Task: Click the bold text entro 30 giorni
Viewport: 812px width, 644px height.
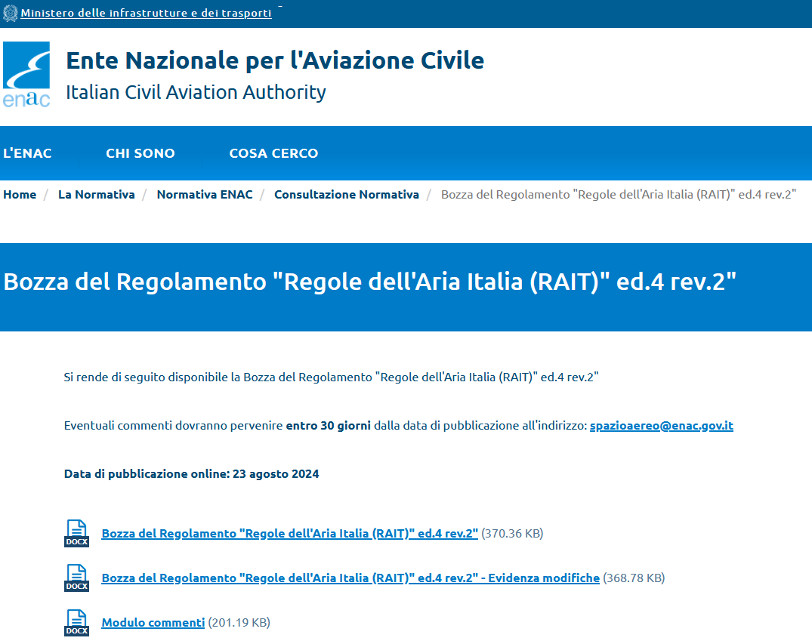Action: coord(329,426)
